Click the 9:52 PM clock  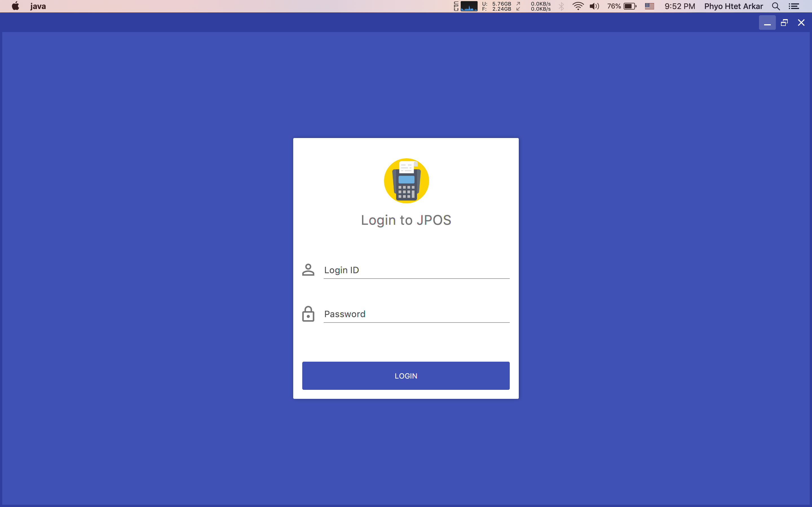[680, 6]
